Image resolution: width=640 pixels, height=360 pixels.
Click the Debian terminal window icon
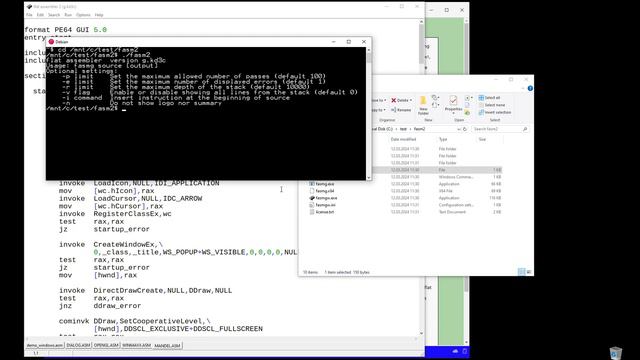tap(51, 42)
